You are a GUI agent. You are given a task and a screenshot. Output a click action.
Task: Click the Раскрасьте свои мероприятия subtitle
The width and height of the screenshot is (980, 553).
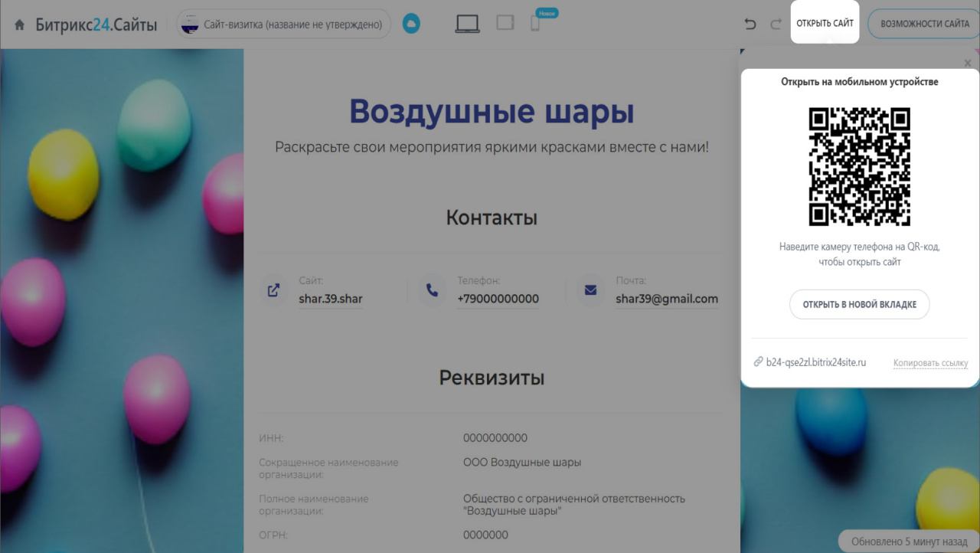click(492, 146)
